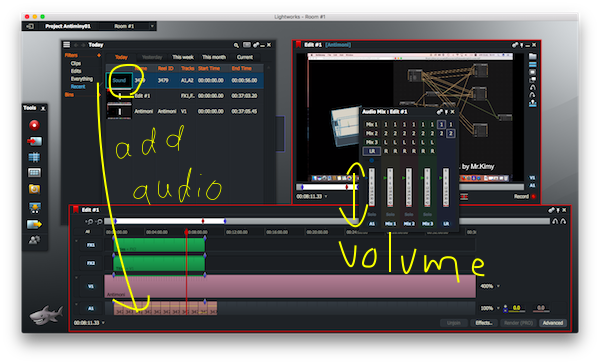Open the viewer timecode format dropdown

point(326,196)
